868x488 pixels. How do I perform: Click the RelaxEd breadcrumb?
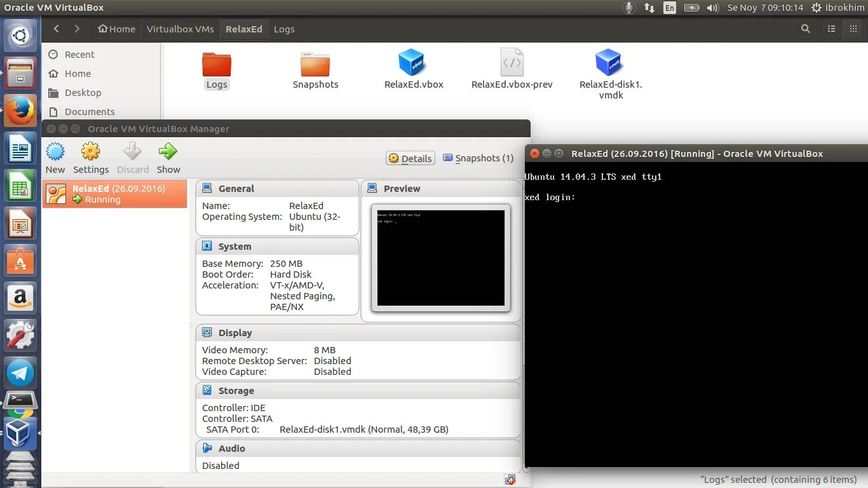tap(244, 29)
